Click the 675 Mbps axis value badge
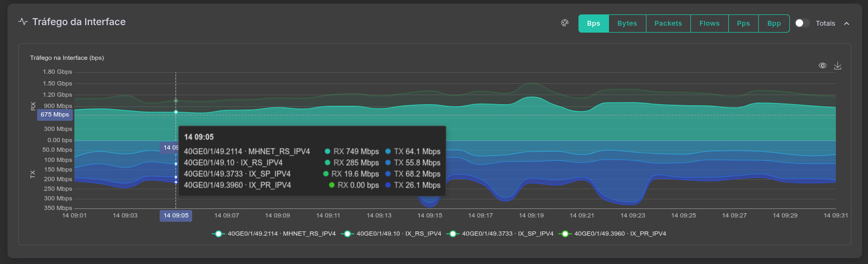Image resolution: width=868 pixels, height=264 pixels. tap(55, 115)
